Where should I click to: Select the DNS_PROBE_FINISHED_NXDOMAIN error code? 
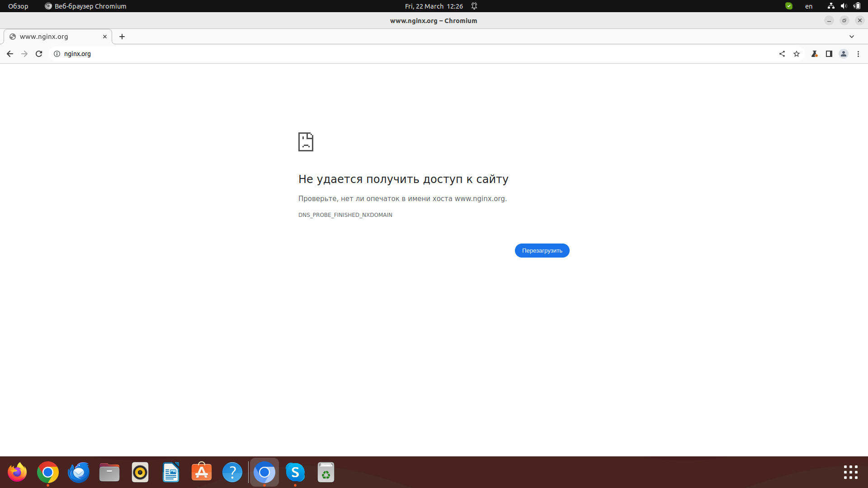coord(345,215)
